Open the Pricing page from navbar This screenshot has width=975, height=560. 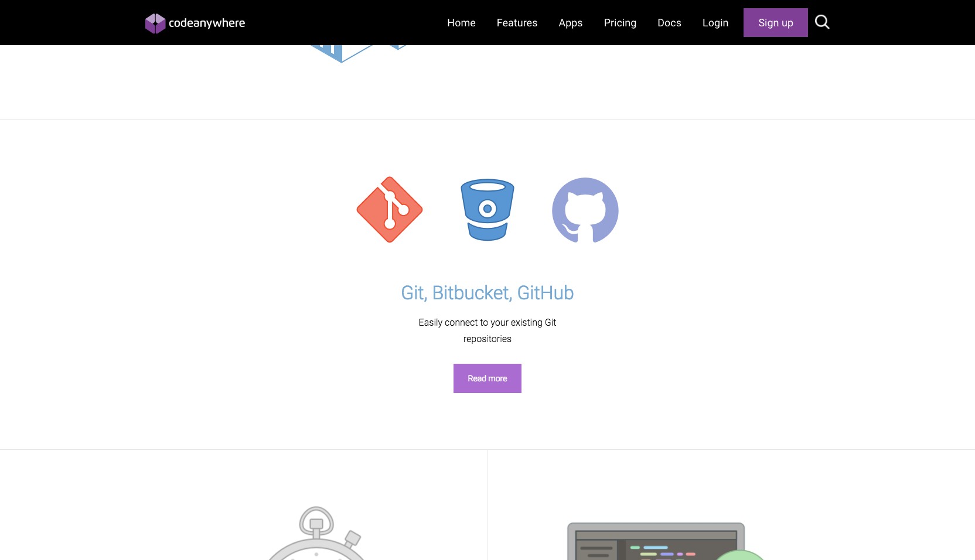coord(620,23)
